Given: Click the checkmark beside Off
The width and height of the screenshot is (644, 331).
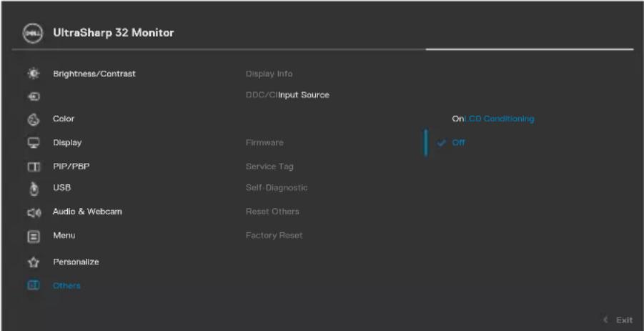Looking at the screenshot, I should point(442,143).
